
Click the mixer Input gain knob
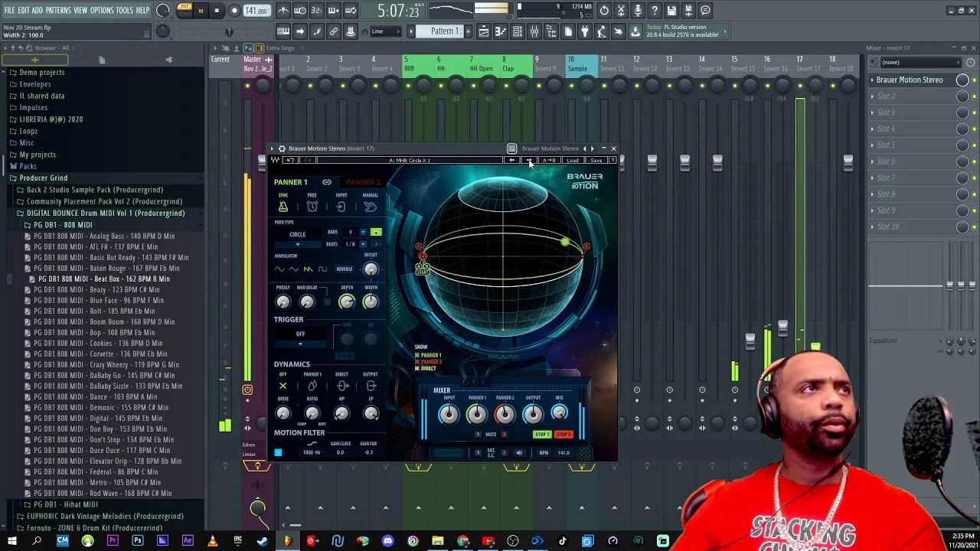click(x=449, y=415)
